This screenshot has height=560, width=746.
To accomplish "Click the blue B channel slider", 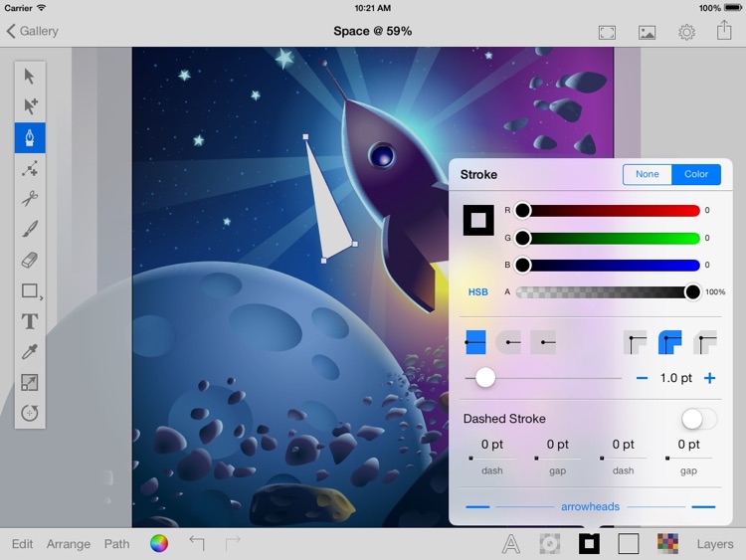I will coord(607,265).
